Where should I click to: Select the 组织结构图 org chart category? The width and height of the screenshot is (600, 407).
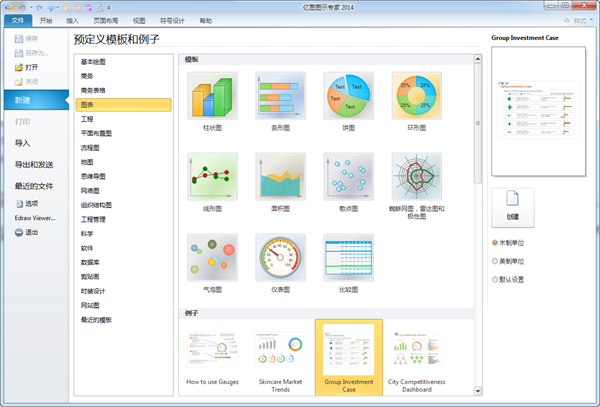pyautogui.click(x=124, y=205)
